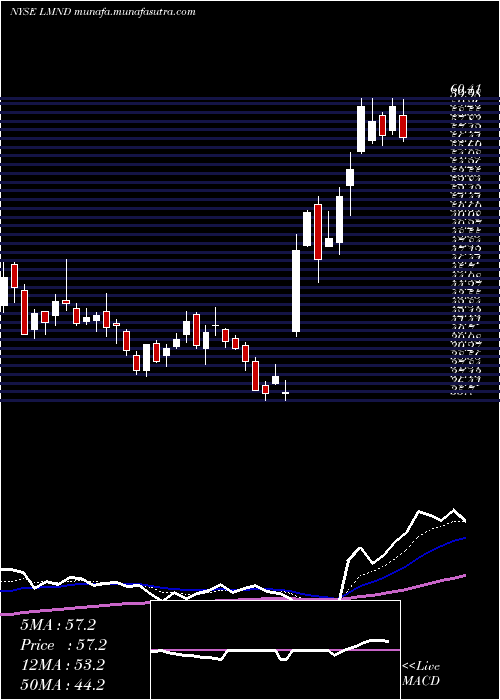Click the tallest white gap-up candle
The width and height of the screenshot is (500, 700).
pos(296,291)
